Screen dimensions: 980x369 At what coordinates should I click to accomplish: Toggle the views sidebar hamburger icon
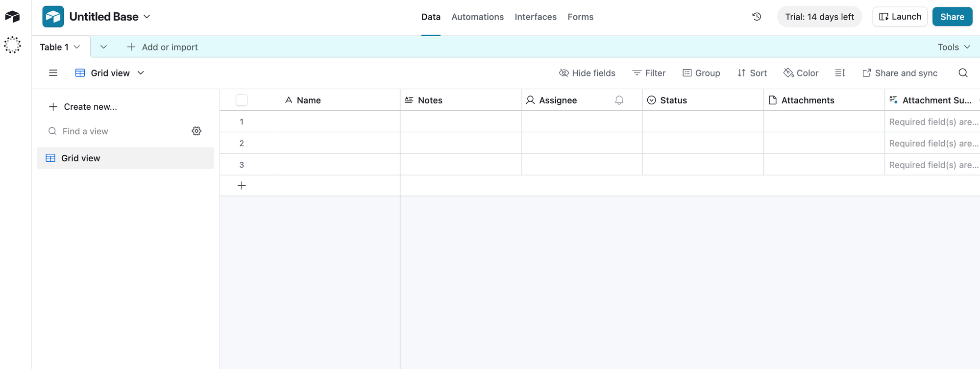pyautogui.click(x=53, y=73)
